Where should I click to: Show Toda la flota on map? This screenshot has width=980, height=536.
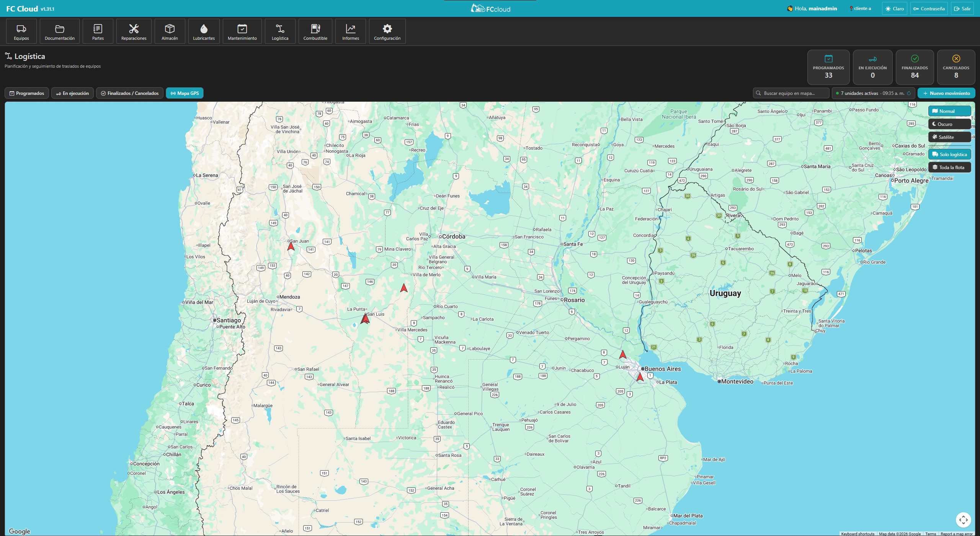949,167
